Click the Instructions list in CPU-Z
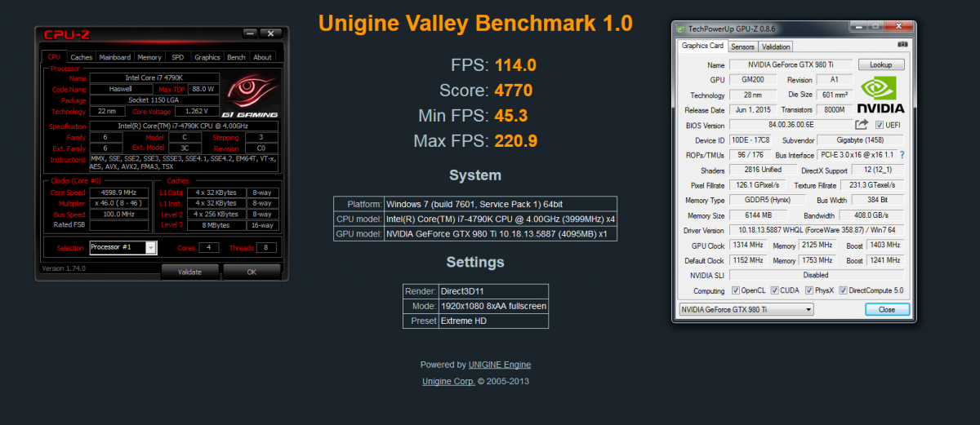The height and width of the screenshot is (425, 980). pyautogui.click(x=184, y=162)
